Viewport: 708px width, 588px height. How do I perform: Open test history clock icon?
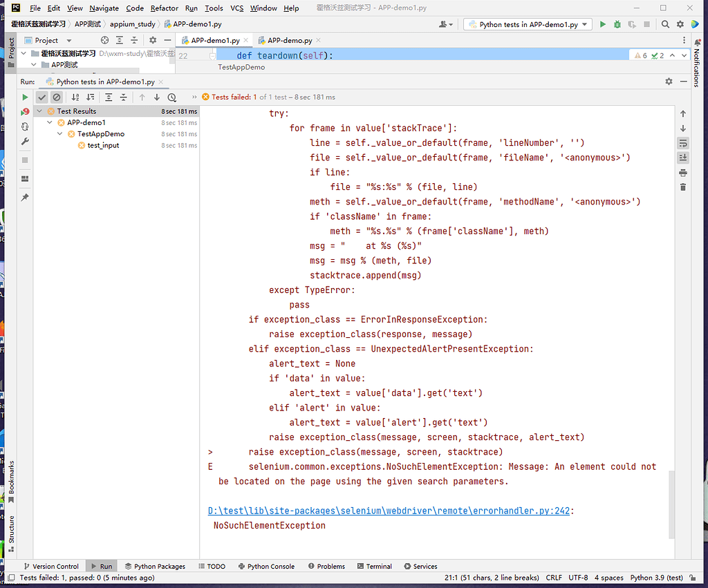[172, 97]
